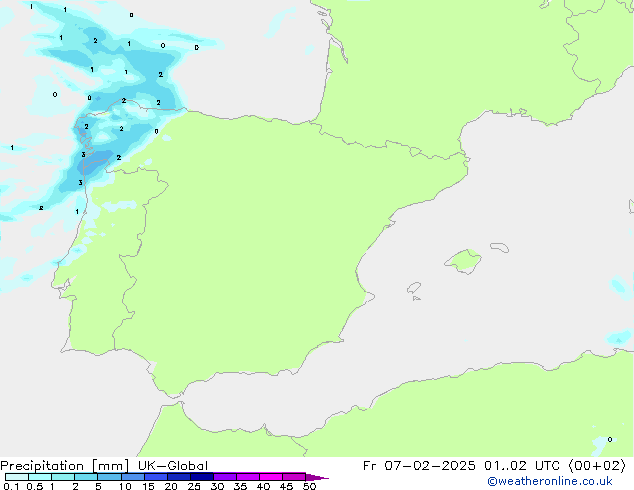
Task: Click the "0" value over the African coast
Action: tap(610, 439)
